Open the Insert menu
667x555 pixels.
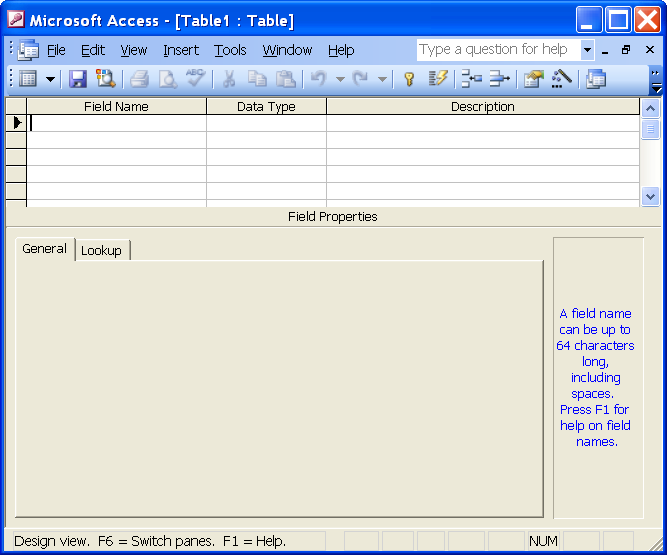[x=181, y=50]
